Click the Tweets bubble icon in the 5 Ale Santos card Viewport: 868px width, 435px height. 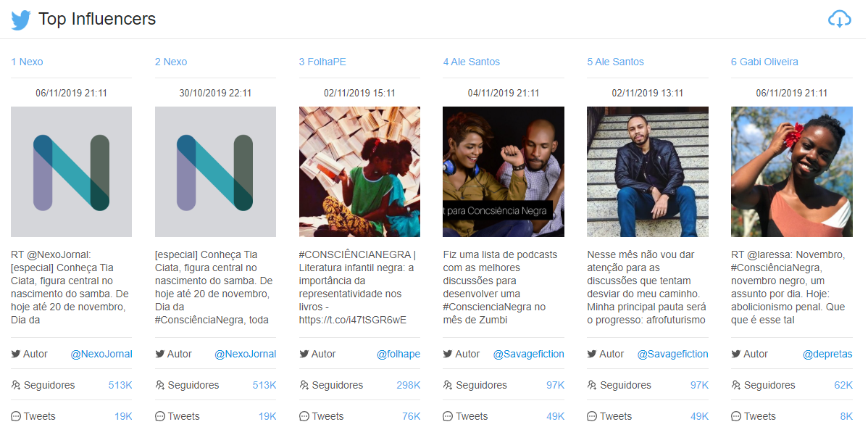[592, 416]
